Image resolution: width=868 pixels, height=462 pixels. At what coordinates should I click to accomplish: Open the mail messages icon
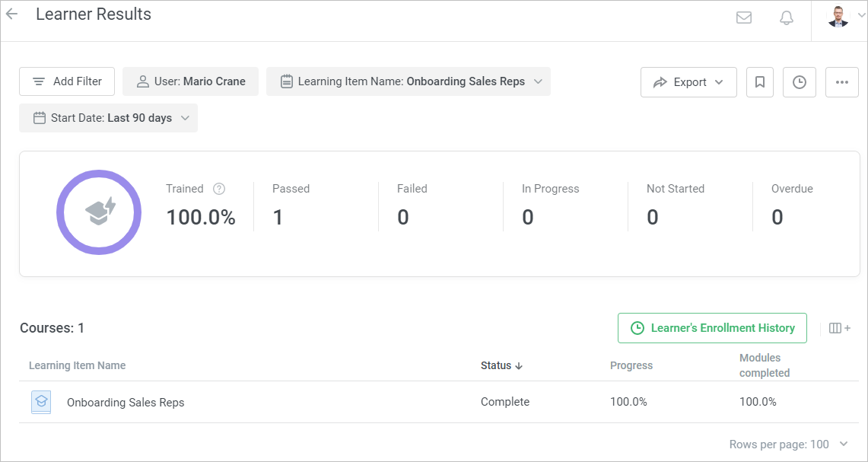pos(744,18)
